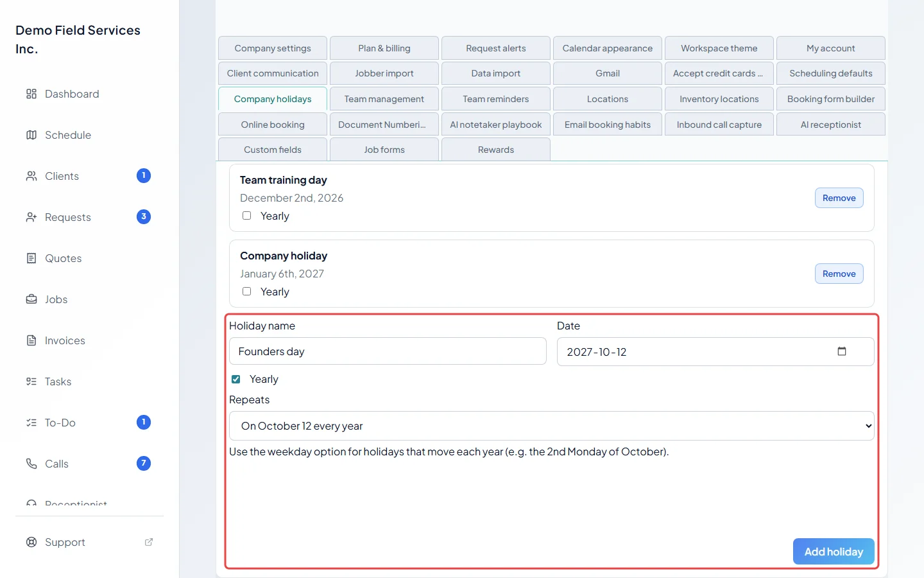Click the Schedule map icon in sidebar

pyautogui.click(x=31, y=135)
